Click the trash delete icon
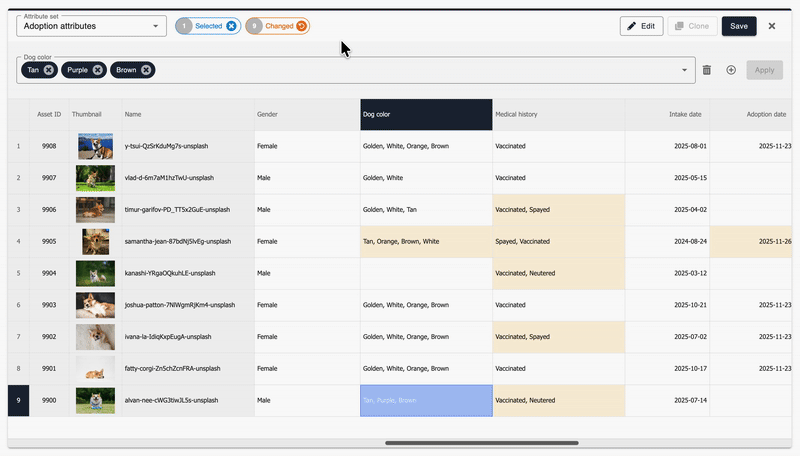Viewport: 800px width, 456px height. (707, 70)
